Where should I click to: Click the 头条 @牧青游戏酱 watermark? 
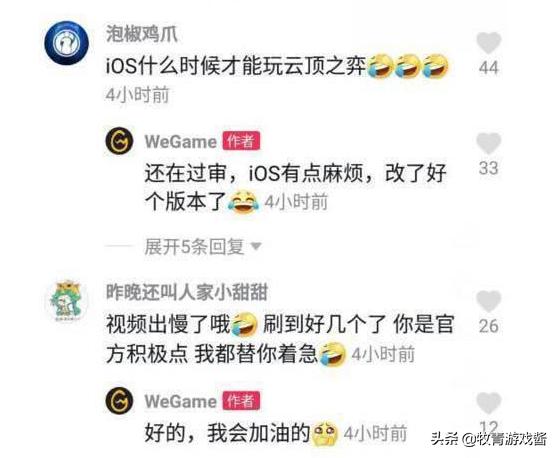[x=489, y=439]
